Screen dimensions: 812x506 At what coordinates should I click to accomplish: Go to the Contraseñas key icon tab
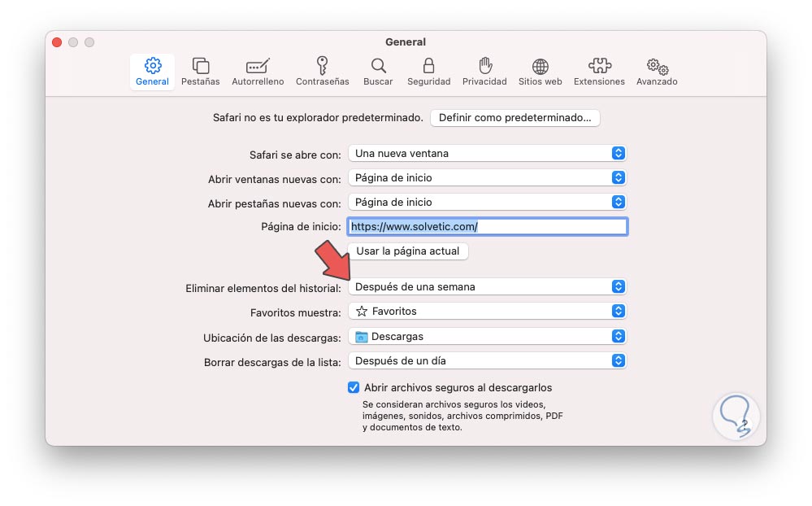(322, 72)
